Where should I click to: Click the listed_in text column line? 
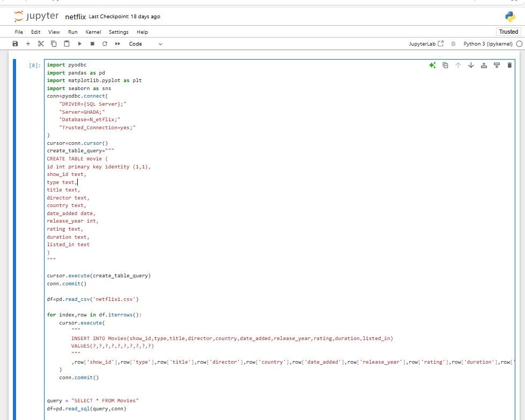(68, 245)
